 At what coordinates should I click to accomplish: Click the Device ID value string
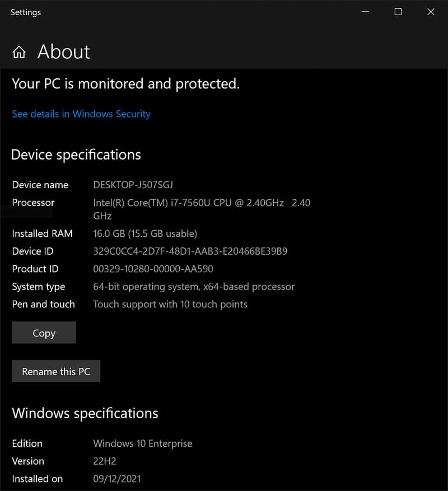(190, 251)
